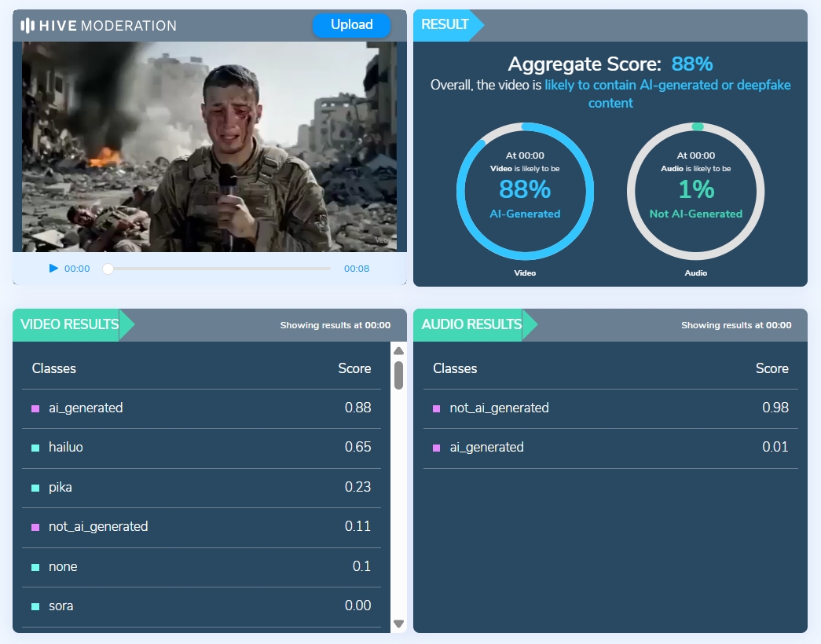
Task: Click the teal color marker beside pika
Action: 35,488
